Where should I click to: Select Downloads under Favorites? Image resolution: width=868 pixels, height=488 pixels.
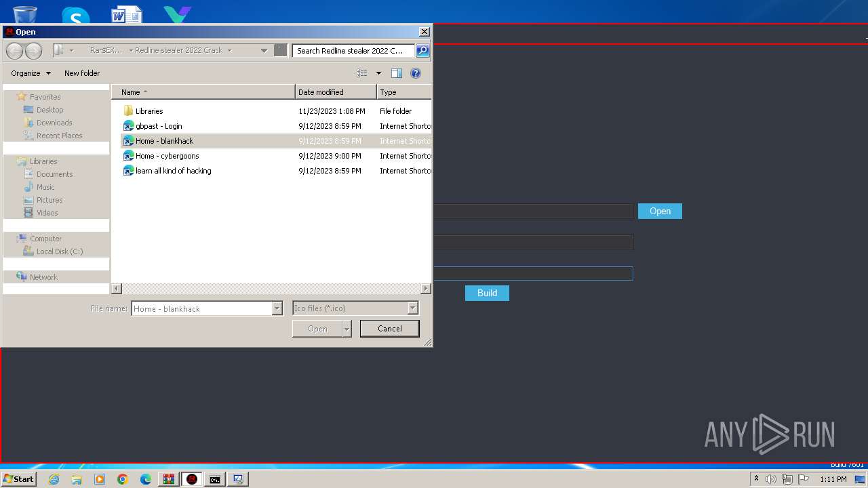coord(54,123)
